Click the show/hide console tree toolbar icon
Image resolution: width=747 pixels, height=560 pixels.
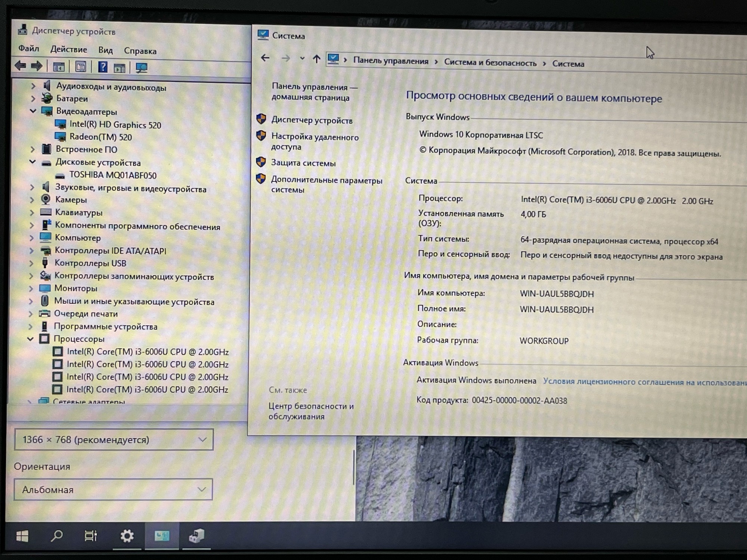(x=59, y=67)
